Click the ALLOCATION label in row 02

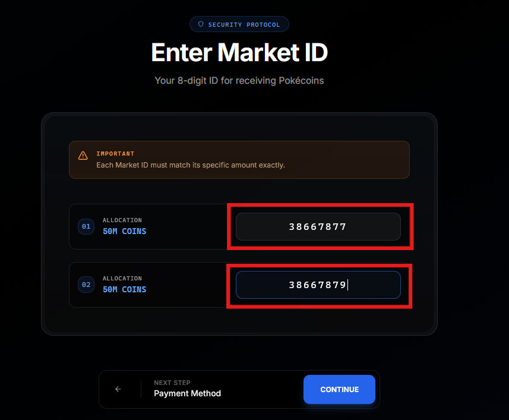(x=122, y=279)
